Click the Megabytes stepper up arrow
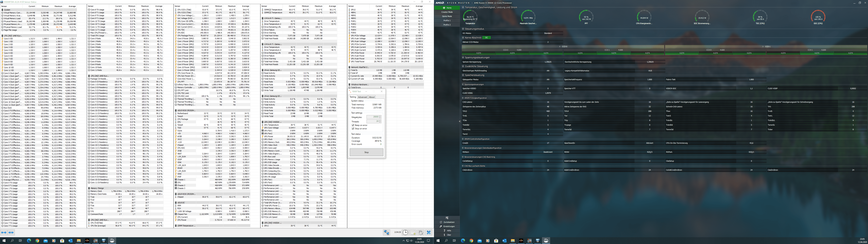This screenshot has width=868, height=244. (x=380, y=116)
